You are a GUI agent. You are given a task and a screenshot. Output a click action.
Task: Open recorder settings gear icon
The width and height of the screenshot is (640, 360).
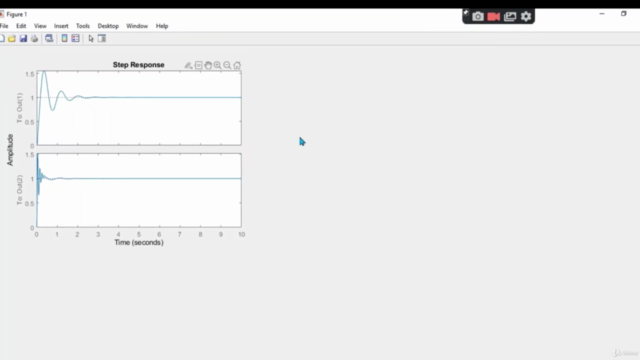pyautogui.click(x=526, y=16)
